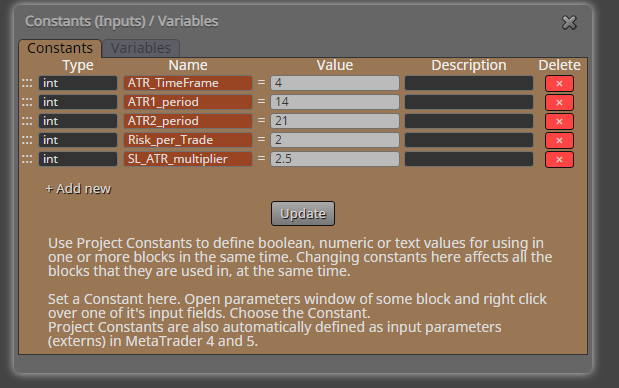Click the description field for SL_ATR_multiplier
Screen dimensions: 619x388
click(x=469, y=159)
